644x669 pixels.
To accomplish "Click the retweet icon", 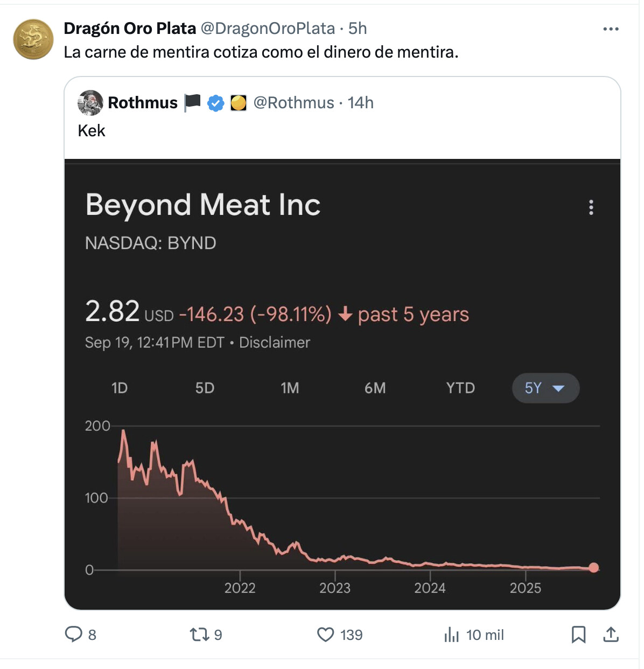I will [x=199, y=635].
